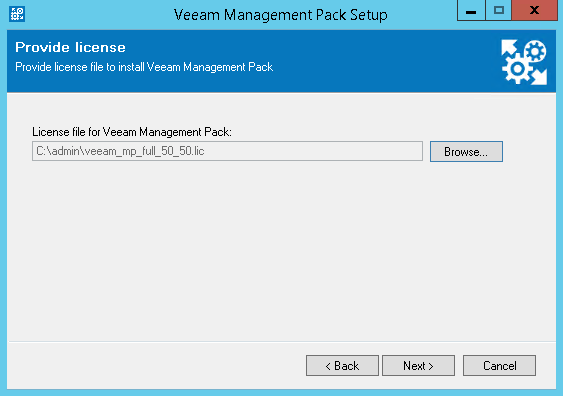563x396 pixels.
Task: Minimize the Veeam Management Pack Setup window
Action: tap(471, 10)
